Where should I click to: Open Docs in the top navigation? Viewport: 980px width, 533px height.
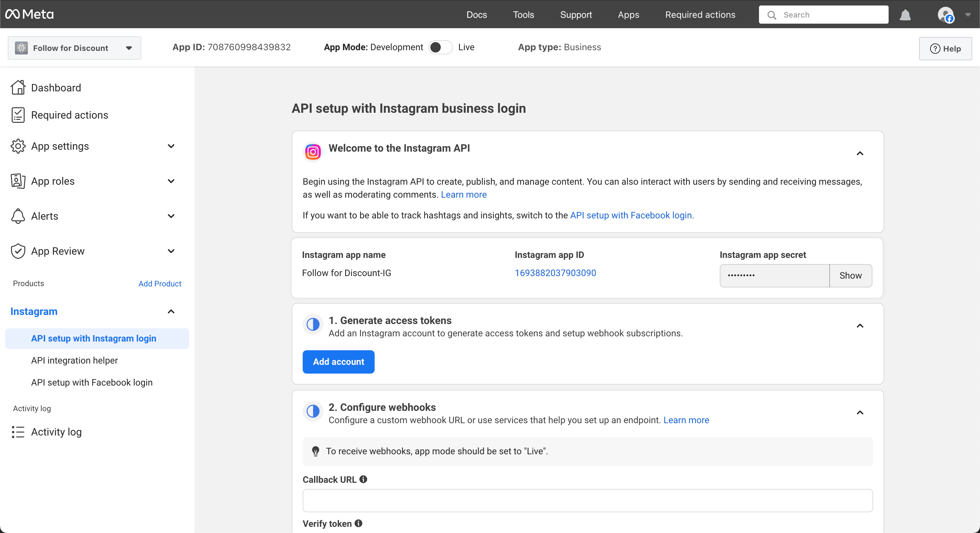point(477,15)
